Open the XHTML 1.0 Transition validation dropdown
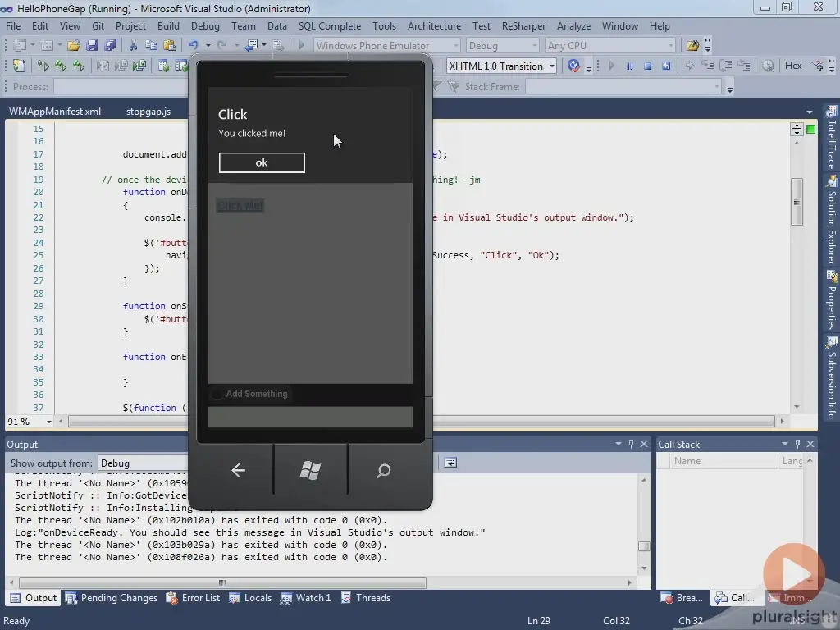The width and height of the screenshot is (840, 630). (552, 66)
